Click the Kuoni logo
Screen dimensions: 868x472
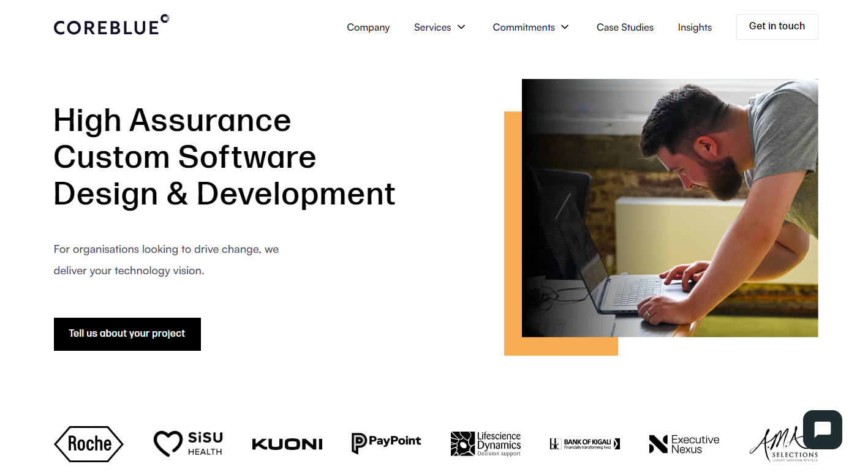tap(287, 444)
